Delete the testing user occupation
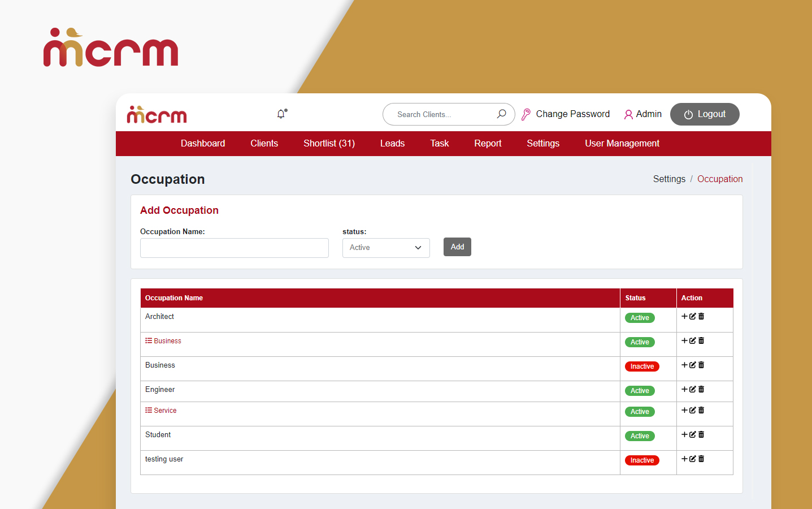 click(701, 459)
